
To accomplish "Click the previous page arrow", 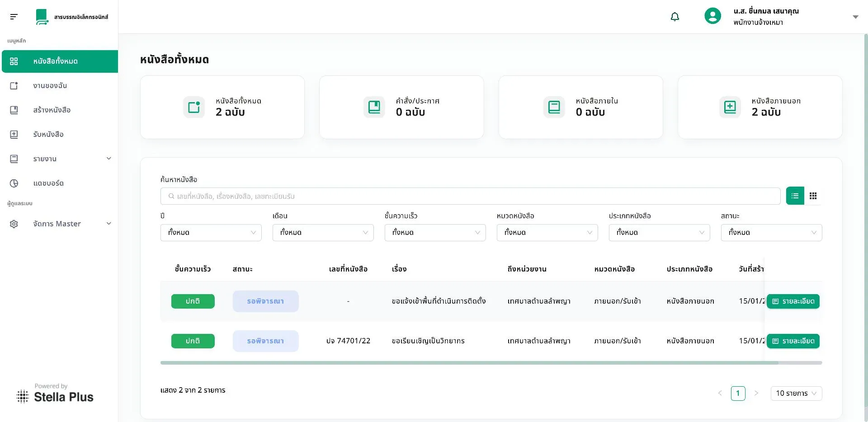I will click(720, 394).
